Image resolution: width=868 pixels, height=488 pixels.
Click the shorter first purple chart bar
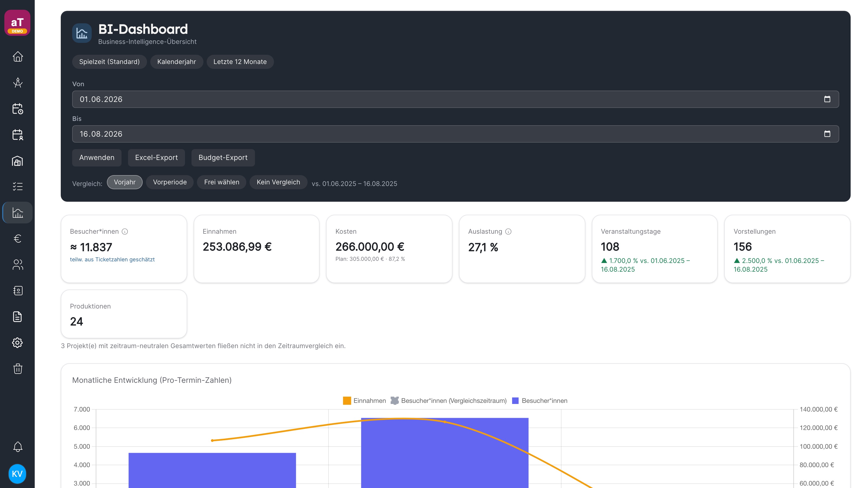point(212,470)
